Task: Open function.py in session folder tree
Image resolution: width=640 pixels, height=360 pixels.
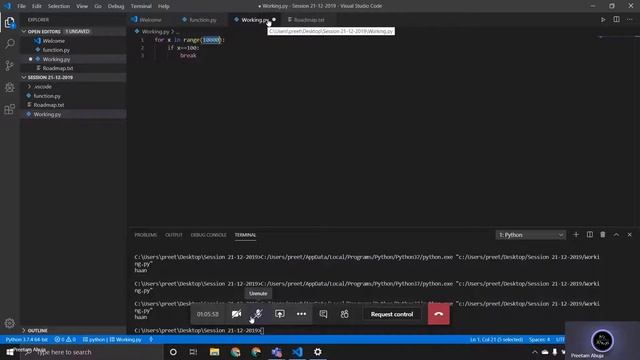Action: pos(73,96)
